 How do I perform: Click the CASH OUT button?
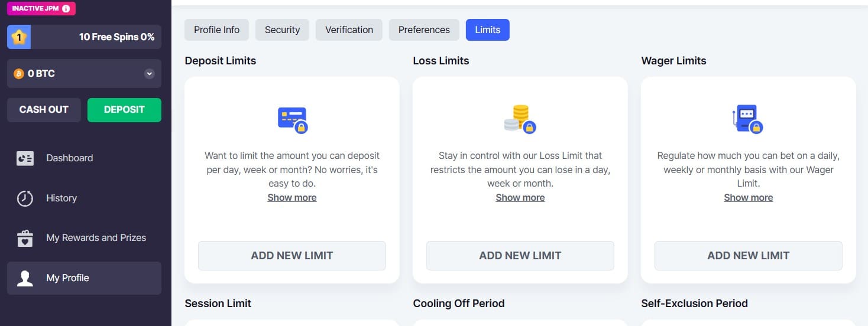click(x=44, y=110)
